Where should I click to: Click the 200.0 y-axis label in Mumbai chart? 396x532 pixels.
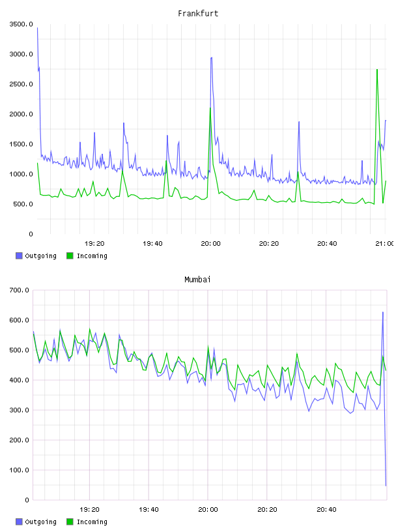(x=20, y=440)
